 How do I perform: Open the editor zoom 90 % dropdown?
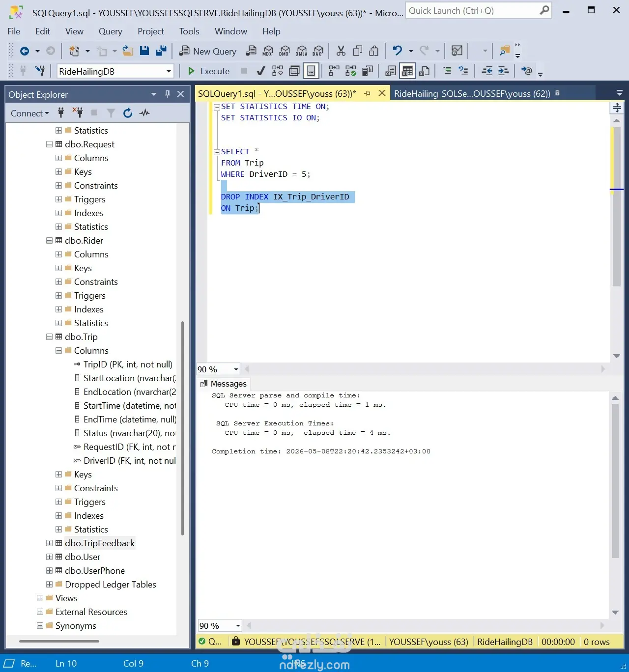(x=236, y=369)
